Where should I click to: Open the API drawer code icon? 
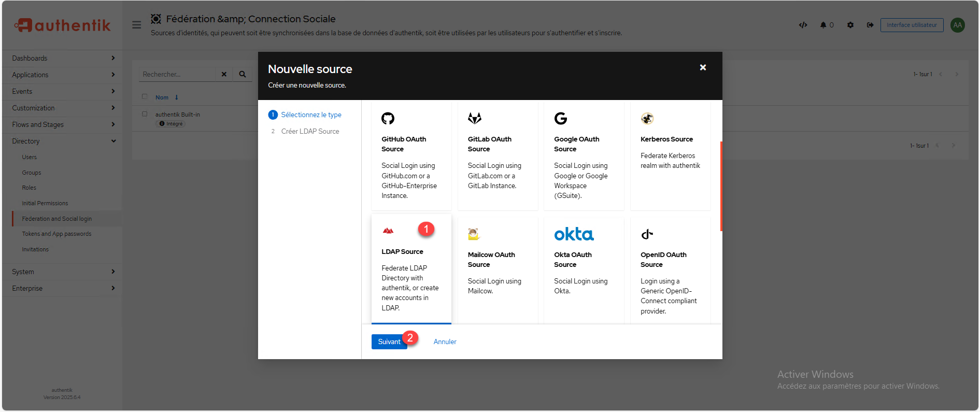(803, 25)
